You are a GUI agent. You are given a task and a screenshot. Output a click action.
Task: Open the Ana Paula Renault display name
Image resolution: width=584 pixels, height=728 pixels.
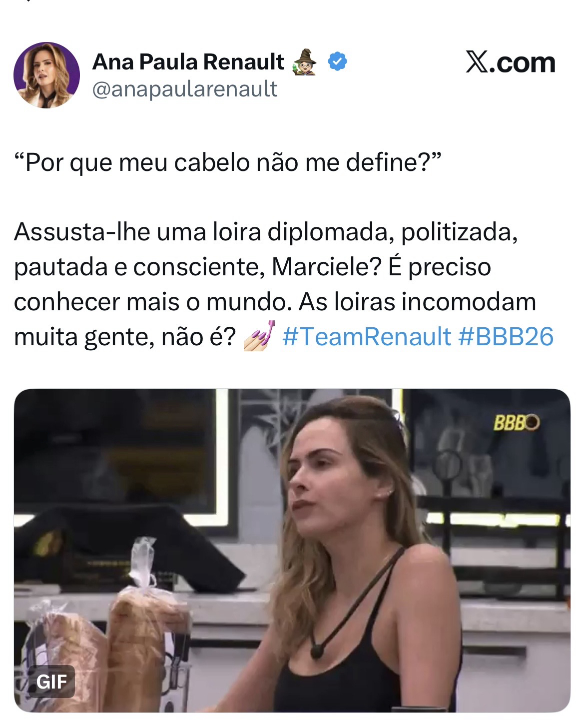188,62
